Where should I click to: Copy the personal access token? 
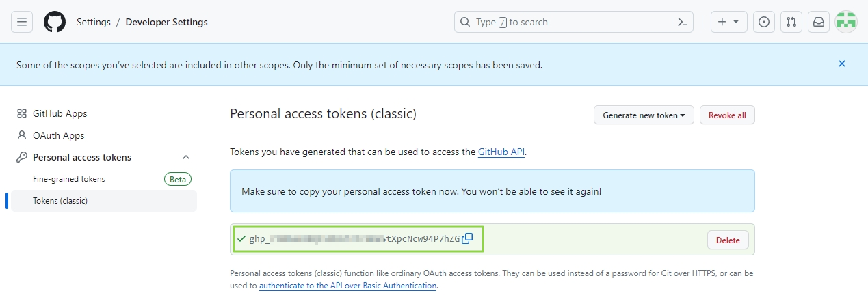(467, 238)
